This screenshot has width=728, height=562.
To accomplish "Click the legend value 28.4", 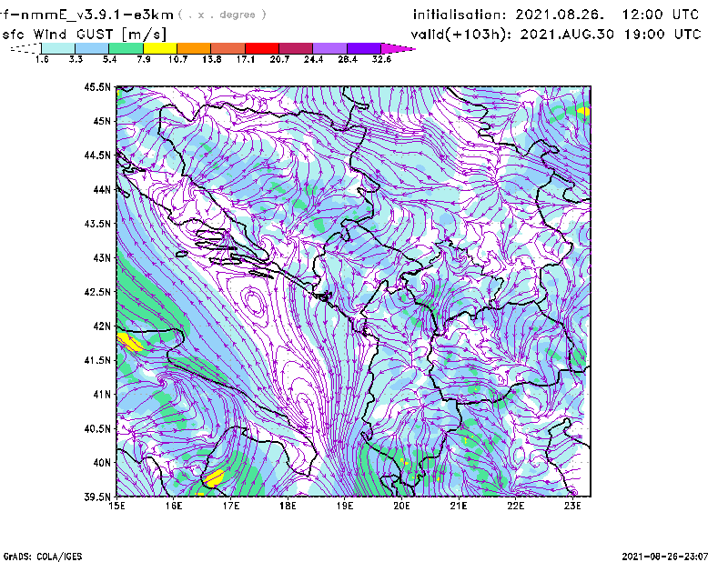I will (x=348, y=59).
